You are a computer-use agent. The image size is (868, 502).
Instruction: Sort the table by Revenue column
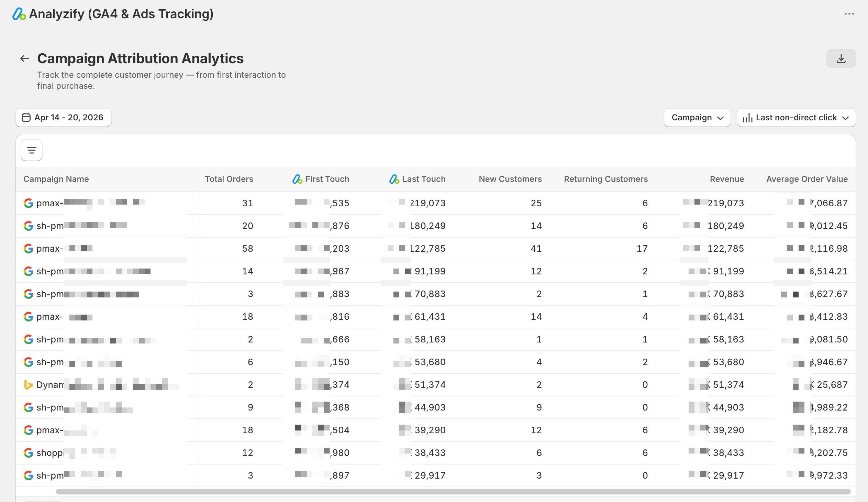coord(726,179)
